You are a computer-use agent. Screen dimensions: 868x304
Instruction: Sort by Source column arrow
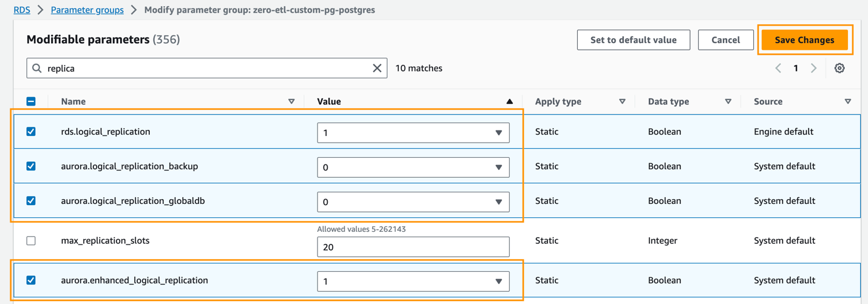847,102
